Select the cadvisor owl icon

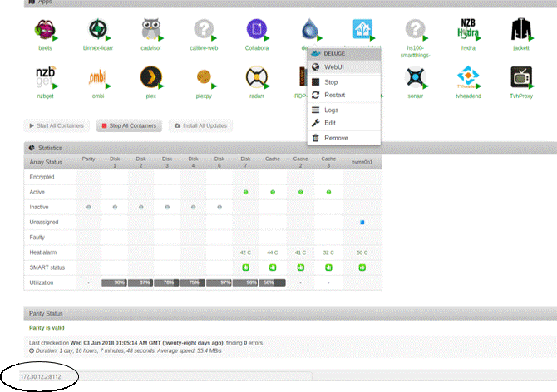[x=151, y=29]
